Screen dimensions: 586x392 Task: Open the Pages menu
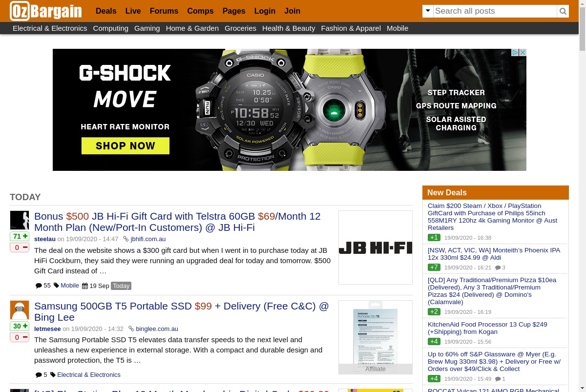click(234, 11)
